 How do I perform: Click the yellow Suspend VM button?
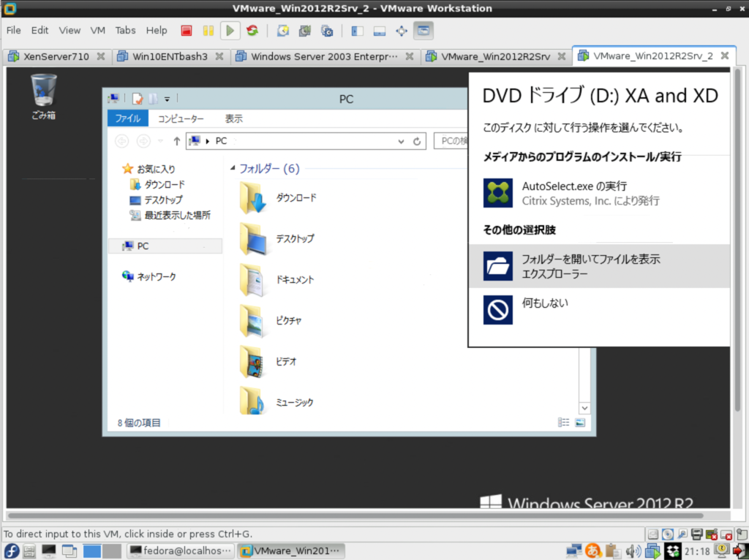tap(208, 31)
